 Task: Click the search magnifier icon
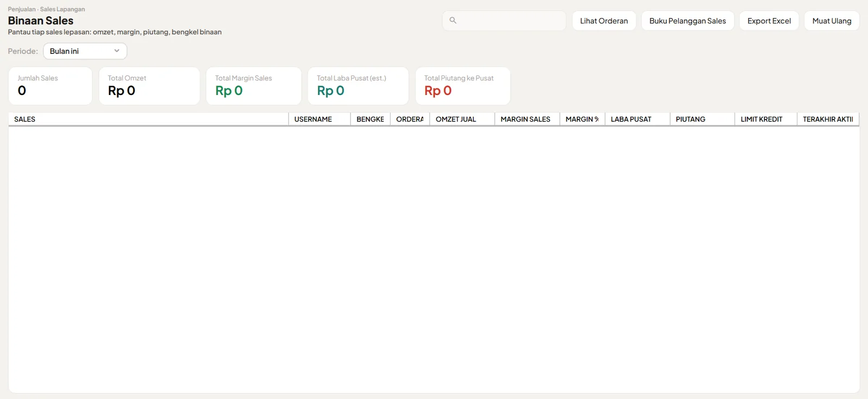(x=453, y=21)
